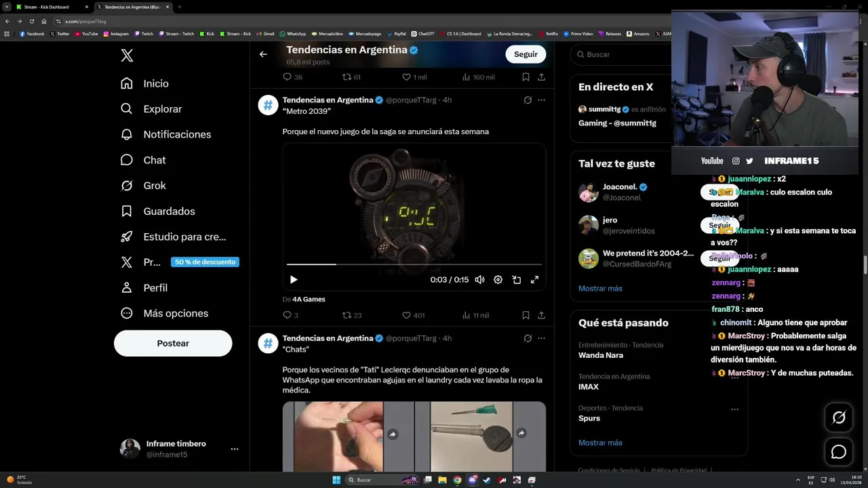Open Steam from the taskbar
868x488 pixels.
tap(487, 480)
